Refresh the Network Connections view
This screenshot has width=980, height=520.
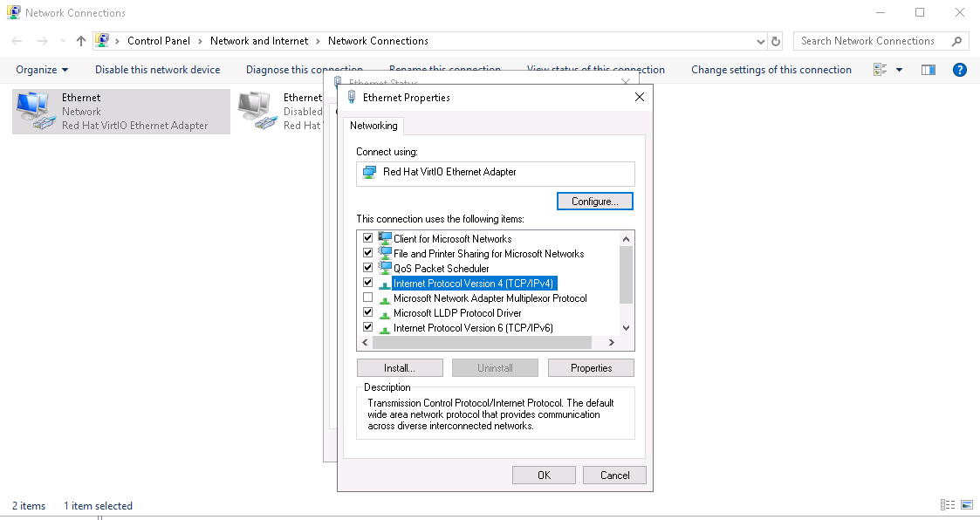click(x=776, y=41)
